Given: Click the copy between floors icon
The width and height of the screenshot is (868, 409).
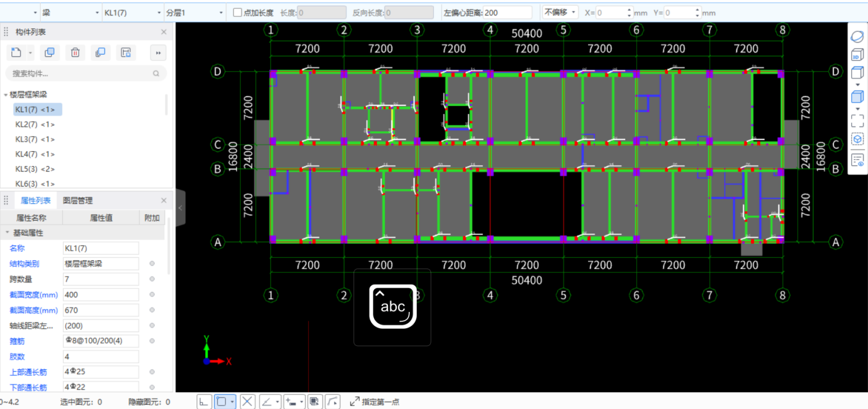Looking at the screenshot, I should click(100, 53).
